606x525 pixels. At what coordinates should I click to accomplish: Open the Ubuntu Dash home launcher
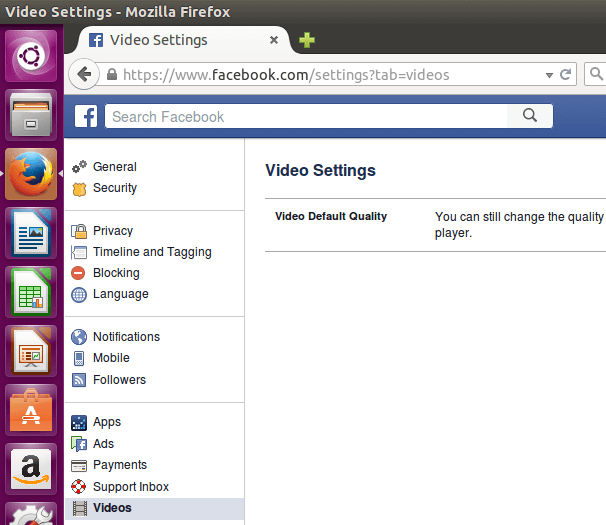(x=31, y=56)
